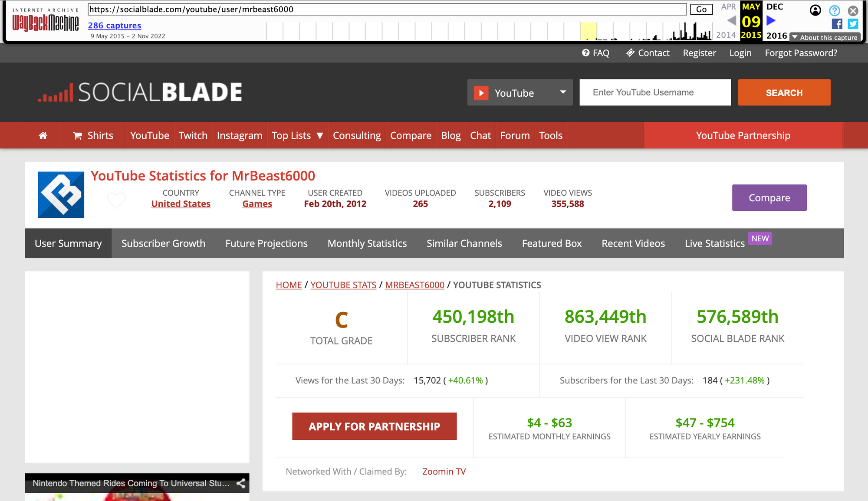Switch to Subscriber Growth tab
Screen dimensions: 868x501
pyautogui.click(x=164, y=243)
